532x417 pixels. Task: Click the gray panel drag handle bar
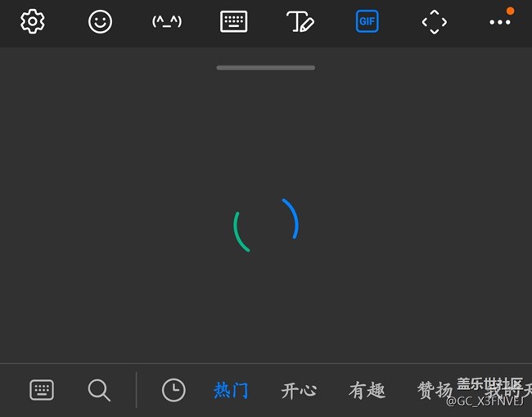[x=266, y=67]
